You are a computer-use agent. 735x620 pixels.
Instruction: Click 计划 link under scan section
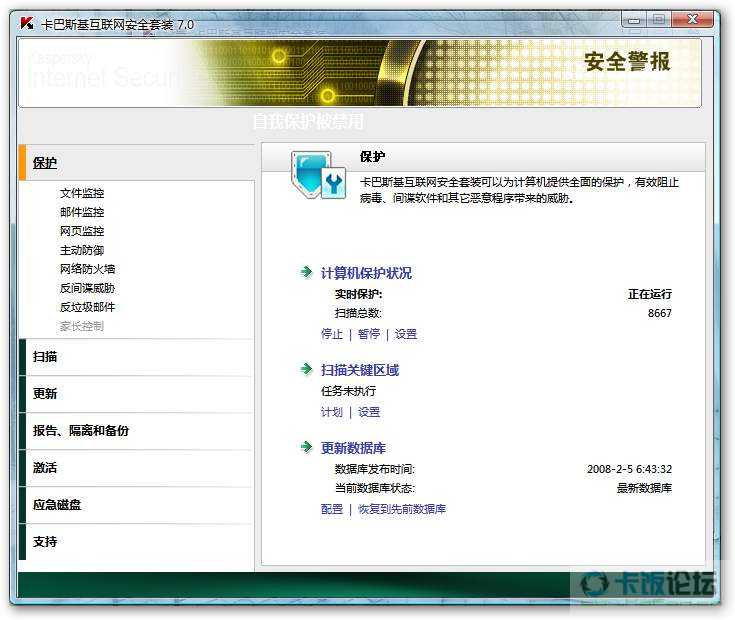332,412
